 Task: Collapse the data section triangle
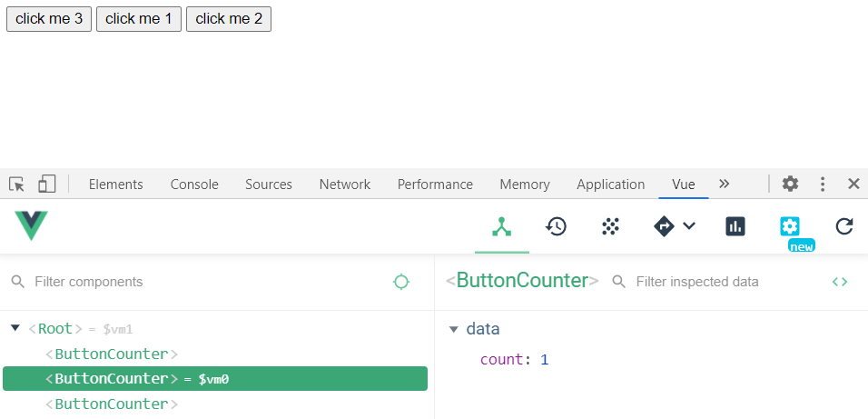(x=454, y=329)
